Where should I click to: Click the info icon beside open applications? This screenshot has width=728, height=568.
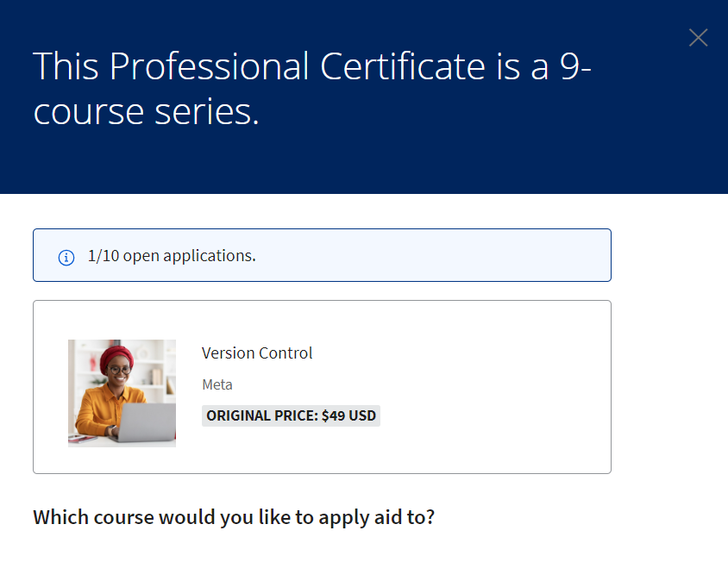(x=66, y=257)
